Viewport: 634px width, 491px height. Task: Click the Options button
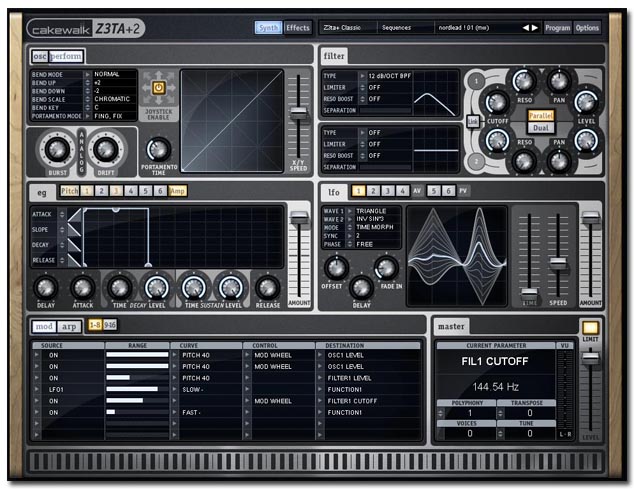click(587, 28)
